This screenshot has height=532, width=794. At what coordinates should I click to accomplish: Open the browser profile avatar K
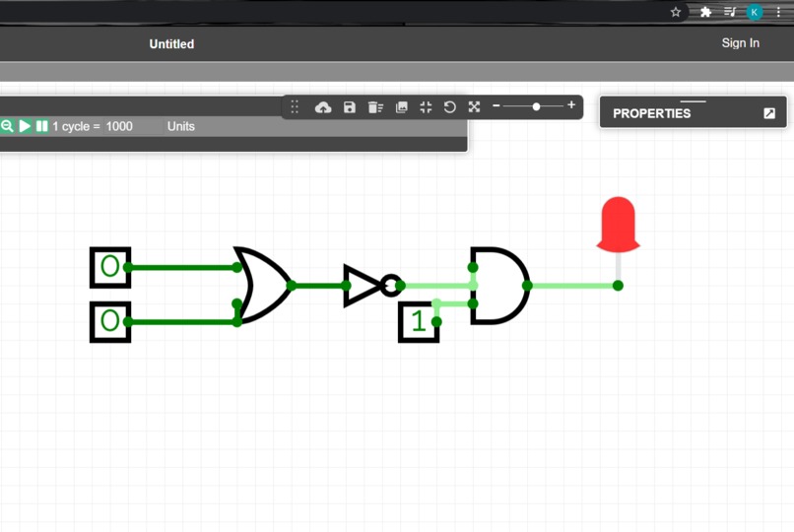tap(754, 12)
